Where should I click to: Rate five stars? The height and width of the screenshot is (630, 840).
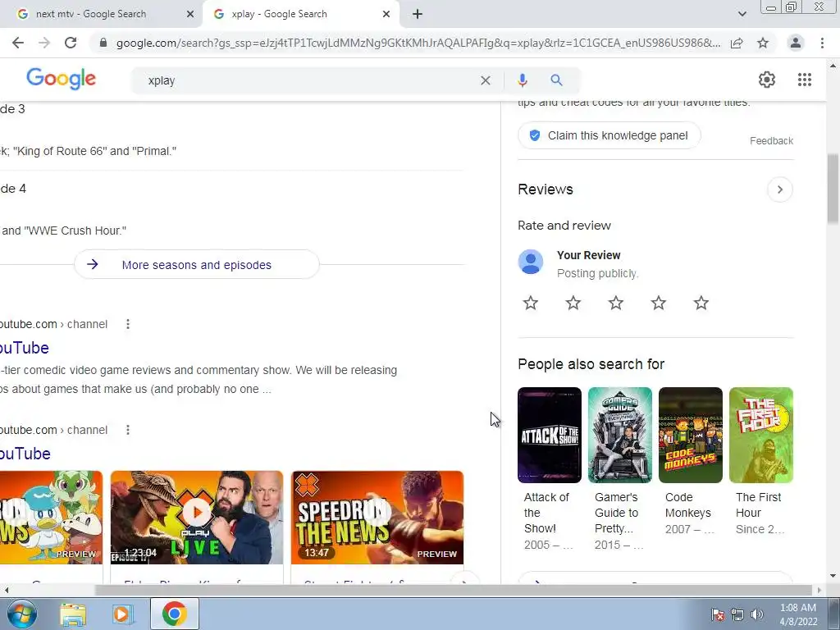tap(701, 304)
